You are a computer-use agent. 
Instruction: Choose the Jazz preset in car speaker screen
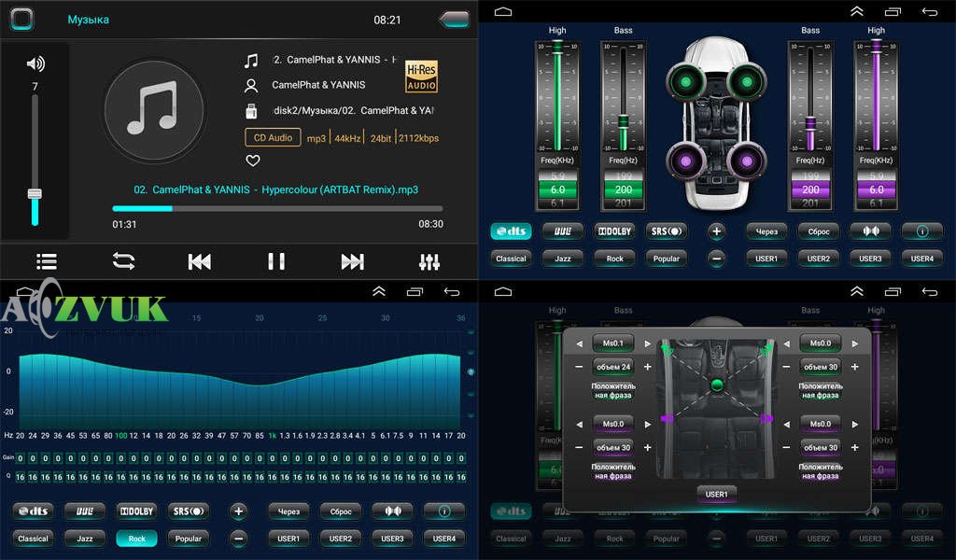pyautogui.click(x=562, y=259)
